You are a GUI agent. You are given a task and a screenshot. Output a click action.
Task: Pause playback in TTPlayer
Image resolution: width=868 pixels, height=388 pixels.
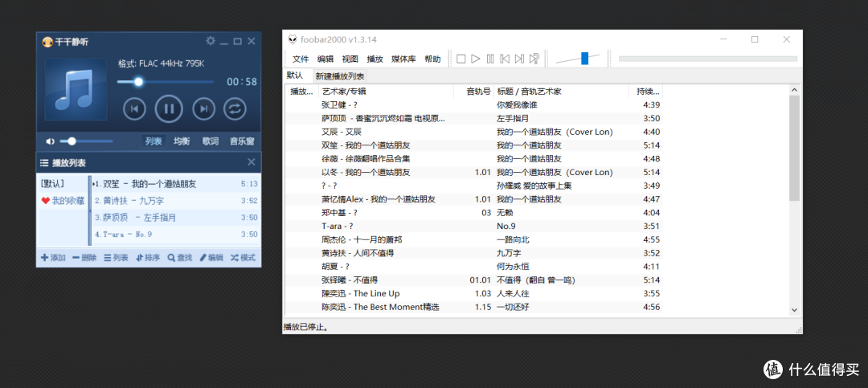169,108
